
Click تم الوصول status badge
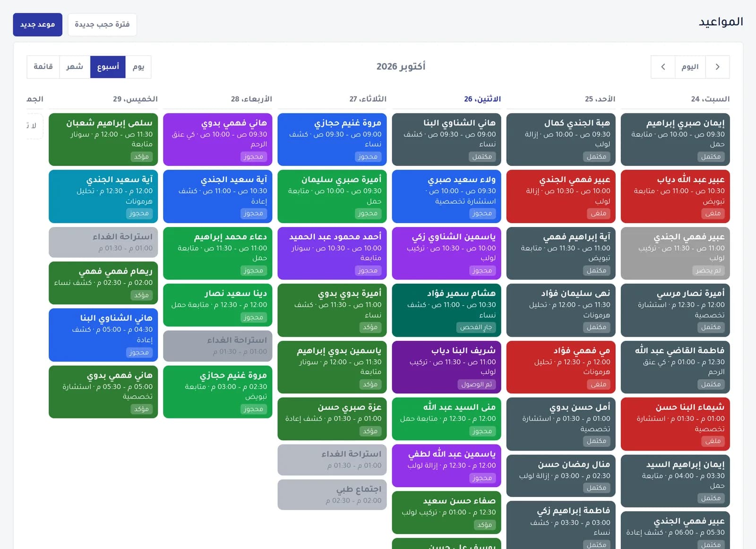477,384
